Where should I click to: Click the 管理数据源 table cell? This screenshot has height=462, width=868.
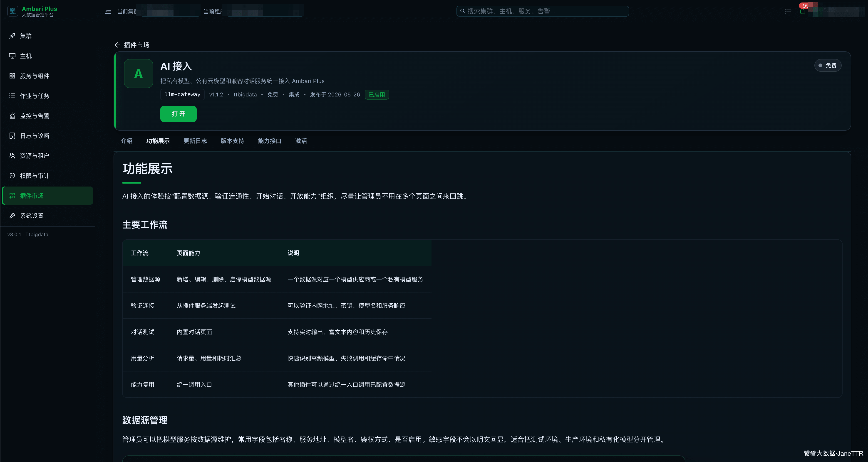[146, 279]
